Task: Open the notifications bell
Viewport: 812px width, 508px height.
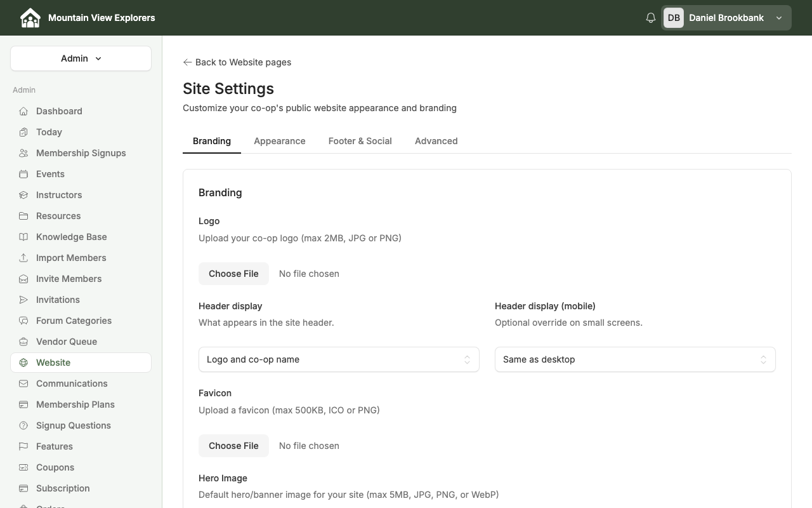Action: click(x=650, y=18)
